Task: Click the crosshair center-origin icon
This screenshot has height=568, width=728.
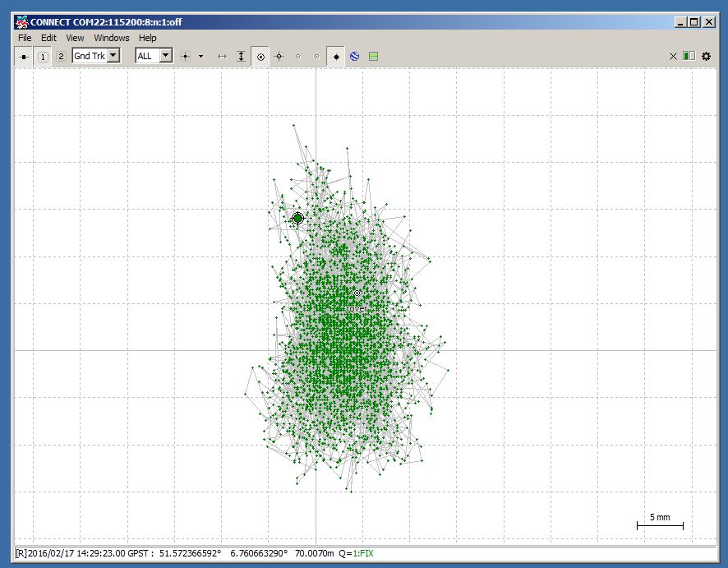Action: pos(185,56)
